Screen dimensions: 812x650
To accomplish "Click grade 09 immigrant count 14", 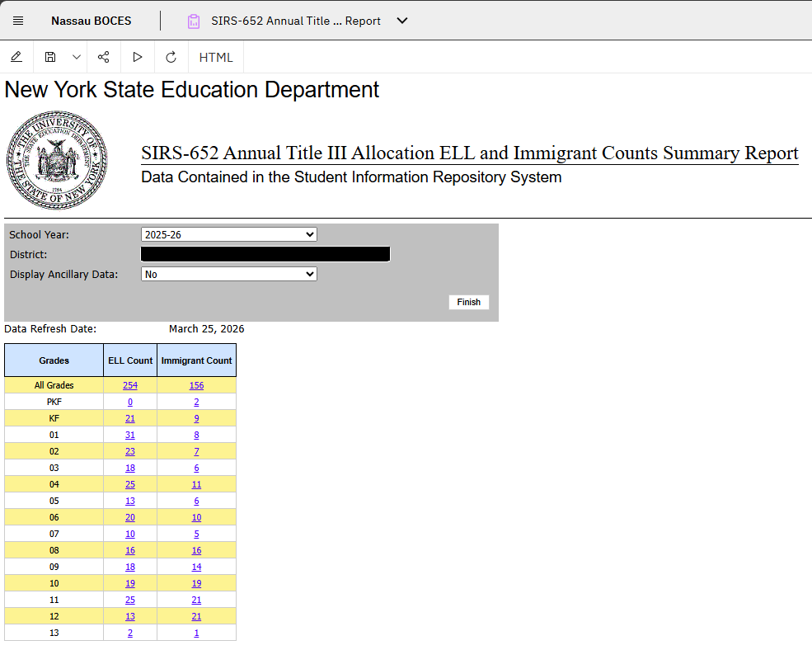I will [x=196, y=567].
